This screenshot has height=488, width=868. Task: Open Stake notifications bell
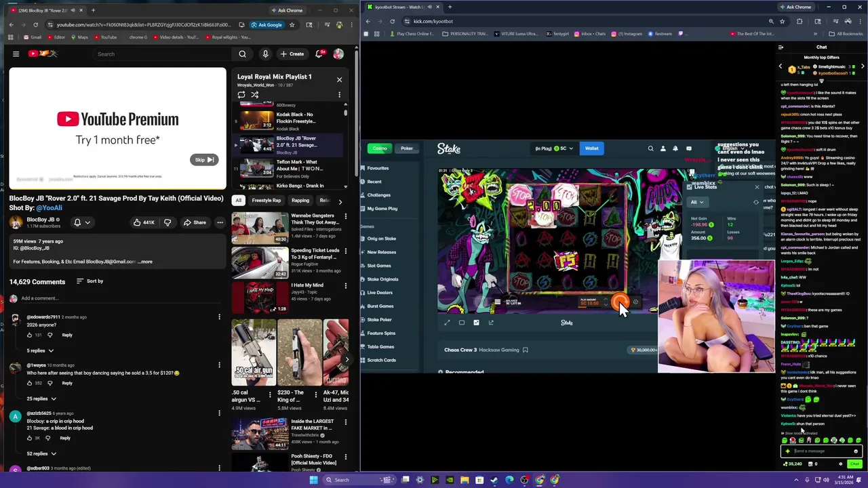(x=675, y=148)
